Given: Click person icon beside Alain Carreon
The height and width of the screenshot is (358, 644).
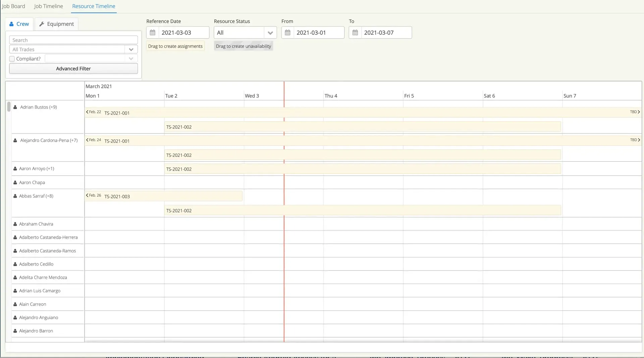Looking at the screenshot, I should (x=15, y=304).
